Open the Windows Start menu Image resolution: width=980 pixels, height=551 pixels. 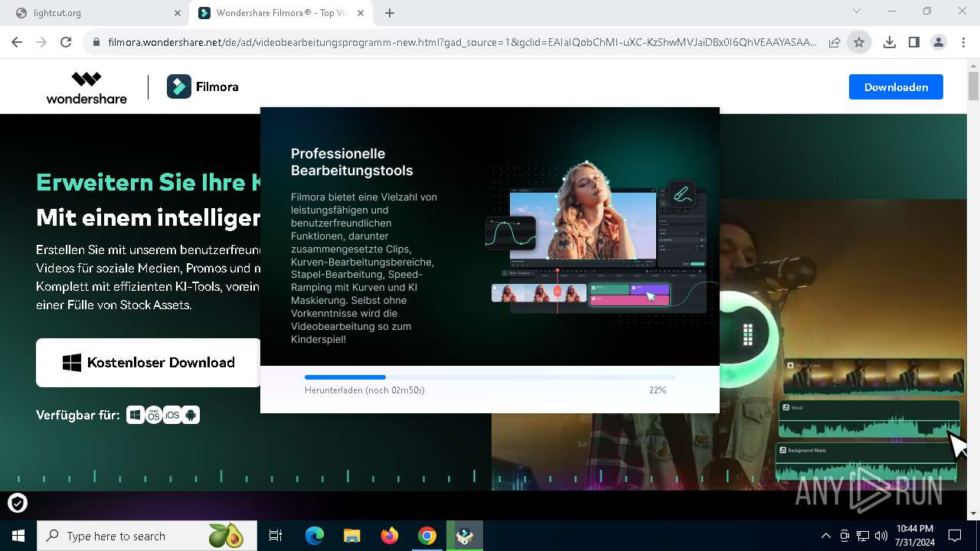[x=18, y=536]
